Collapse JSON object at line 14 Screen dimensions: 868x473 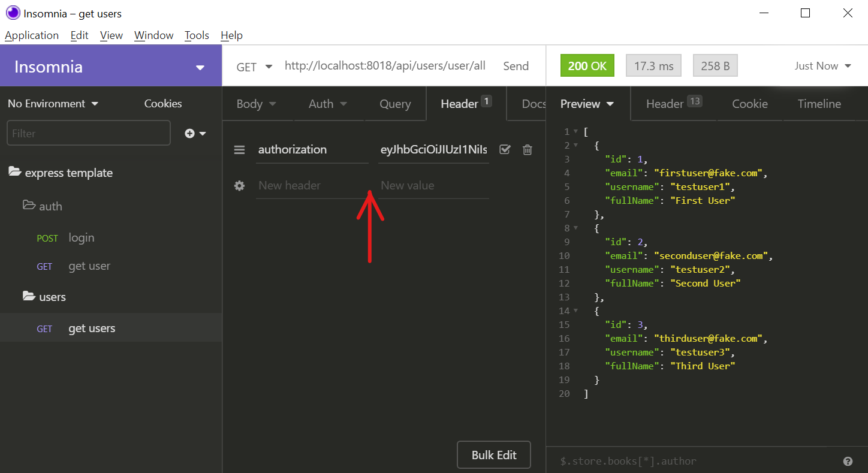coord(576,311)
